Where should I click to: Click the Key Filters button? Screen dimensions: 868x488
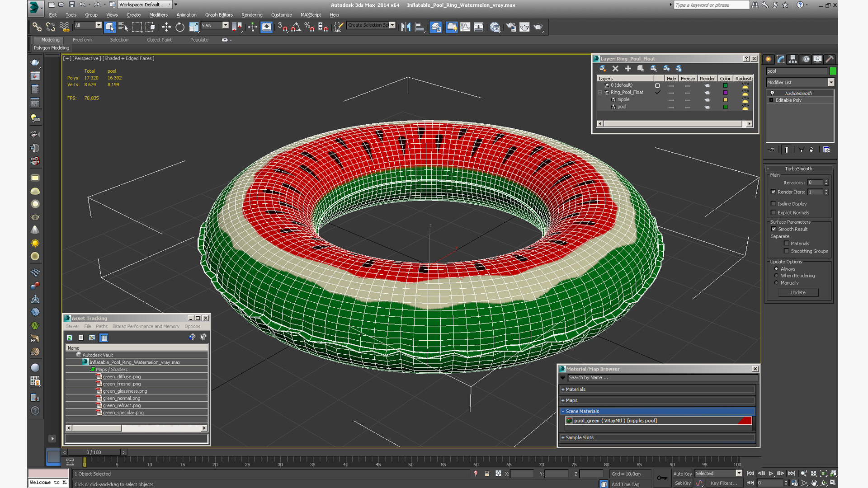click(724, 483)
